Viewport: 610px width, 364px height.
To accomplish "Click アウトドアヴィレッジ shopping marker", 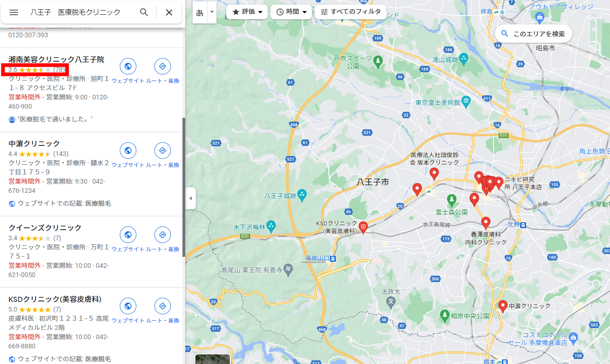I will [x=540, y=17].
